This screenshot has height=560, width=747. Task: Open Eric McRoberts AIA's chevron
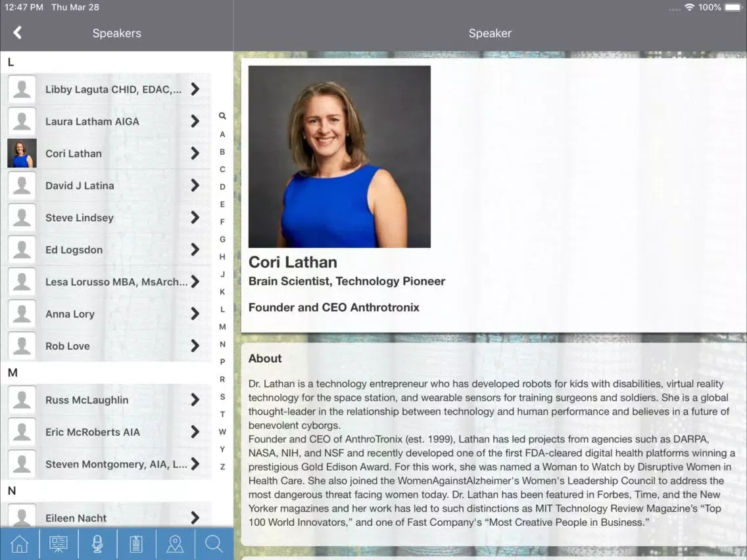coord(195,432)
